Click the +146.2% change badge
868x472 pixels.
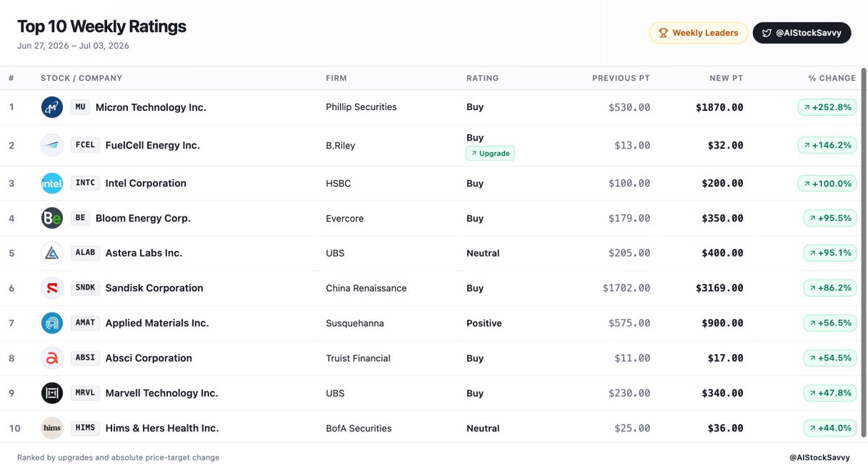pyautogui.click(x=827, y=146)
